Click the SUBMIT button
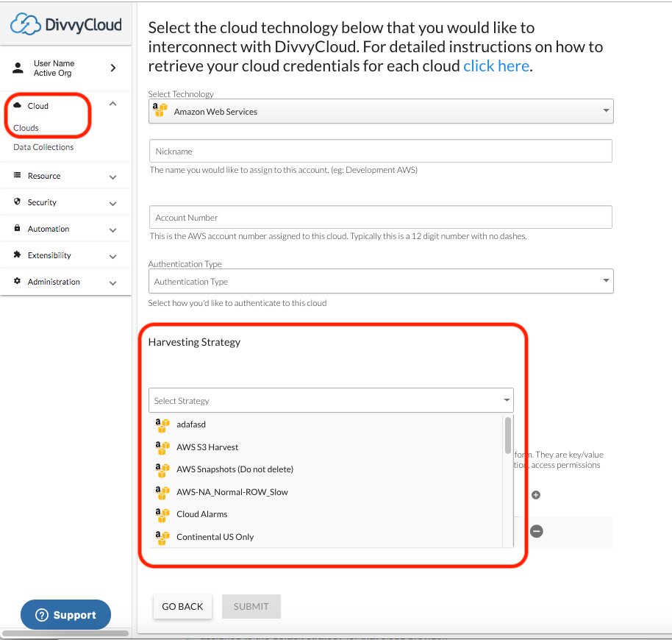Viewport: 672px width, 640px height. click(x=251, y=606)
